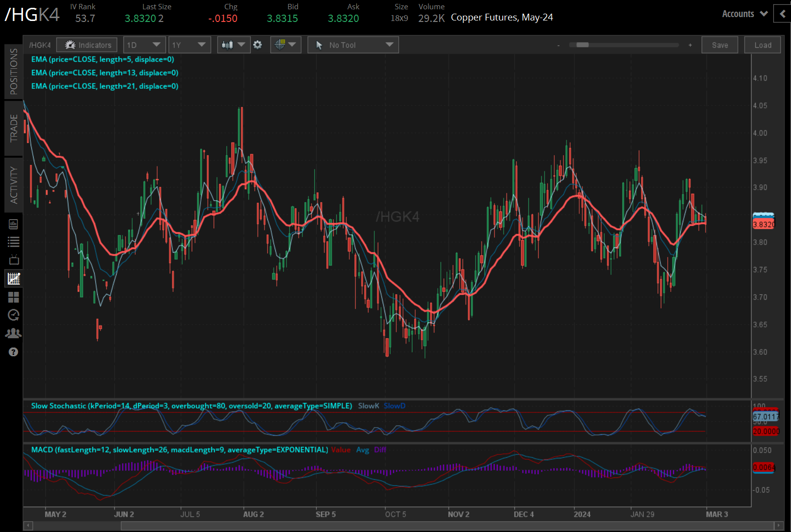Open the news book icon in sidebar
791x532 pixels.
pyautogui.click(x=14, y=224)
